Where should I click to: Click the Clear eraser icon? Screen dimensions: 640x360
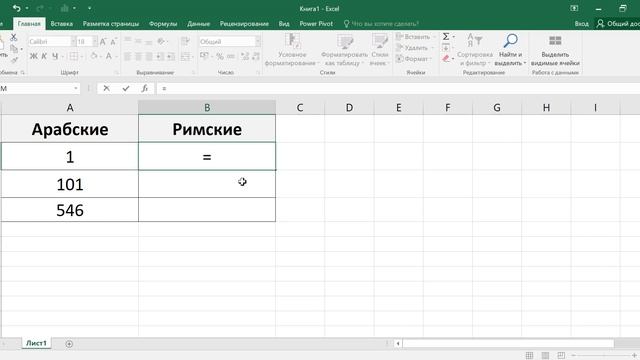[446, 59]
